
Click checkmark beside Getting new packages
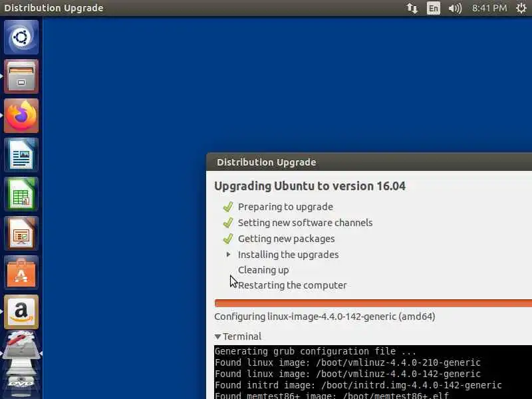click(x=228, y=239)
